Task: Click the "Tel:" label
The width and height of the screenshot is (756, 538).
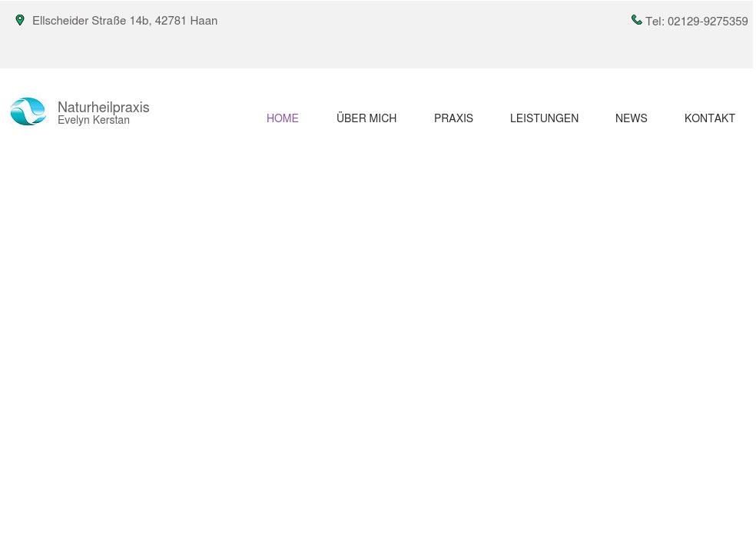Action: tap(655, 22)
